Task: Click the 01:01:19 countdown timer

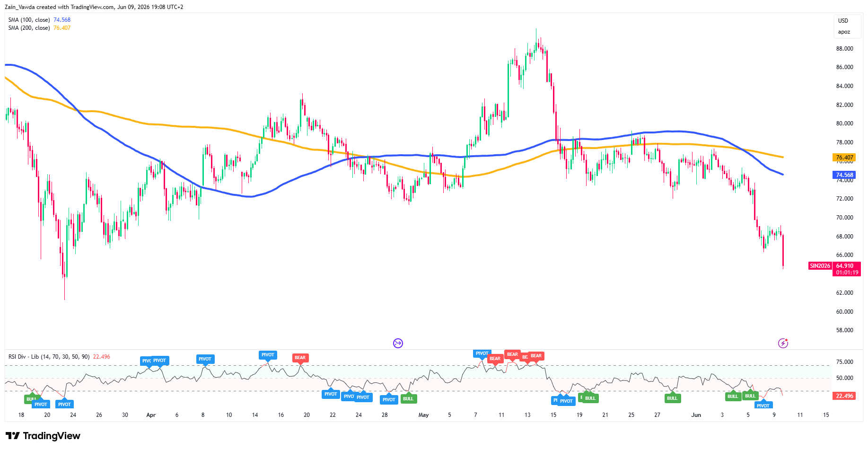Action: click(847, 273)
